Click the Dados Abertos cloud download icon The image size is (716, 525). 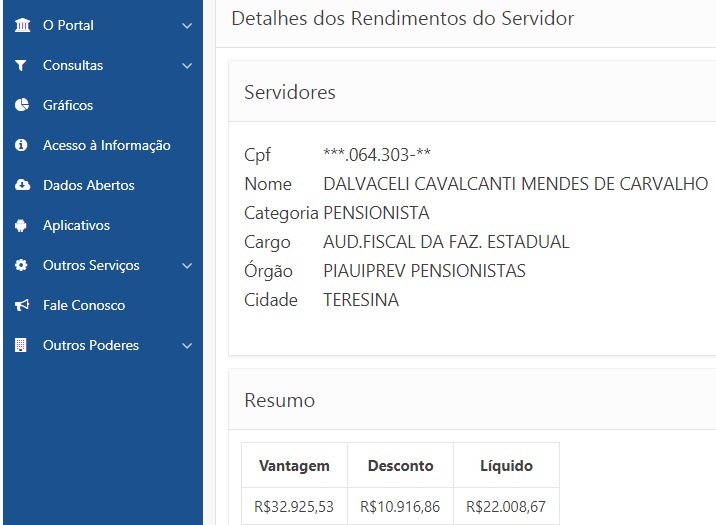tap(22, 185)
